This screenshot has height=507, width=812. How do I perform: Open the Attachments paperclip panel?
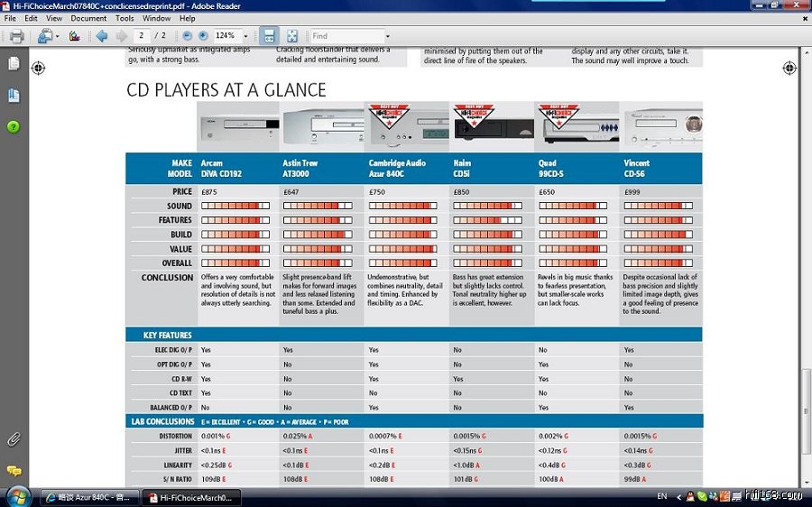pyautogui.click(x=14, y=439)
